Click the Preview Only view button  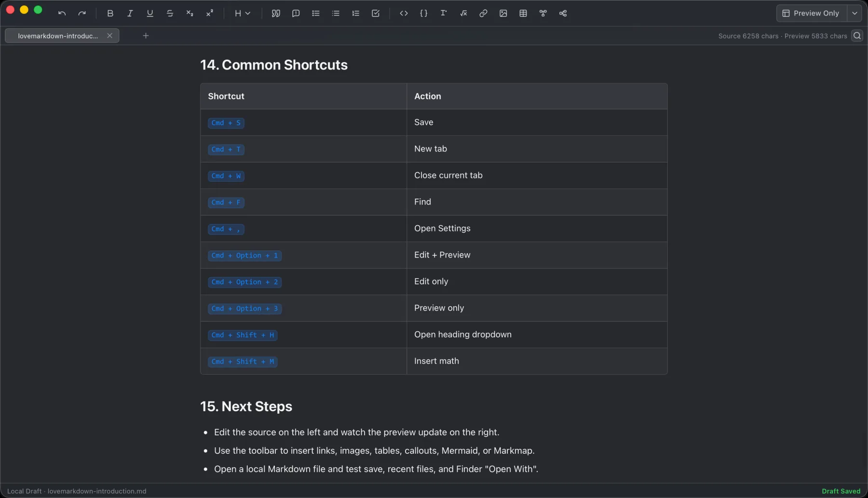[x=812, y=13]
